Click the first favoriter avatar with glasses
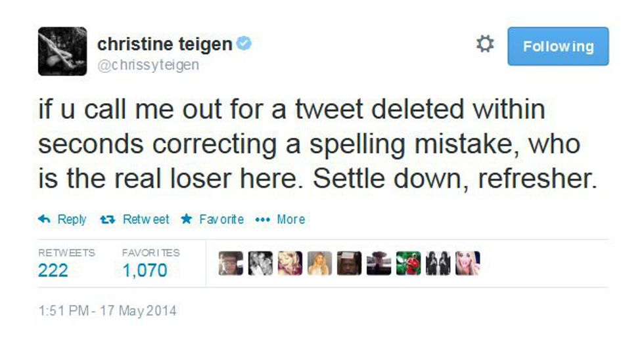The image size is (644, 348). (231, 263)
